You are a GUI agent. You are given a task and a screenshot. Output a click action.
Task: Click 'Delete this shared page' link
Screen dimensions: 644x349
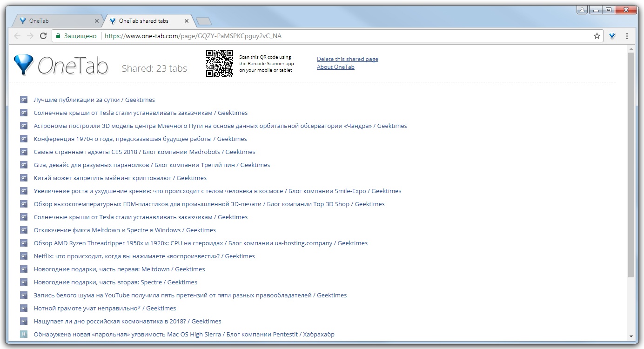coord(348,59)
